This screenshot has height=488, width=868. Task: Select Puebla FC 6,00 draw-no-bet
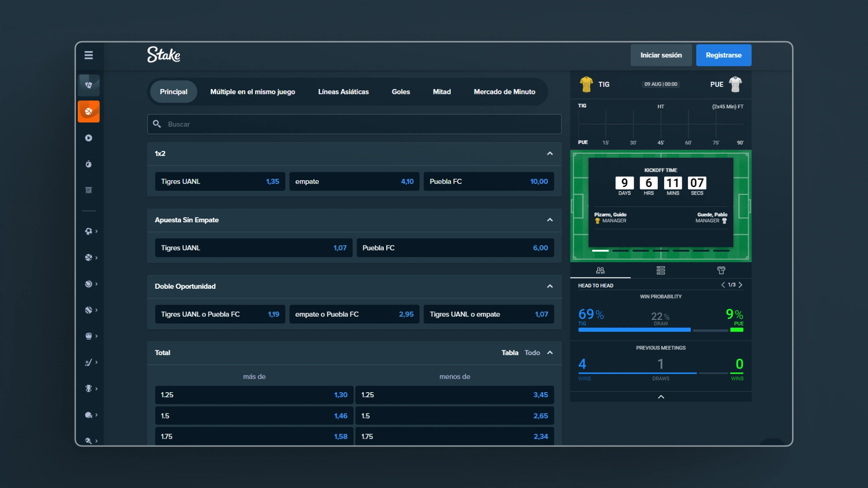[x=455, y=248]
